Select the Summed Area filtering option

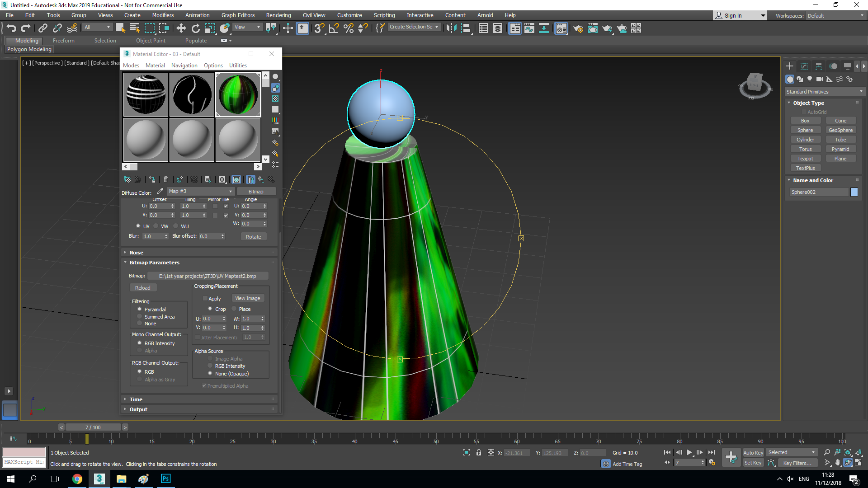[x=139, y=317]
